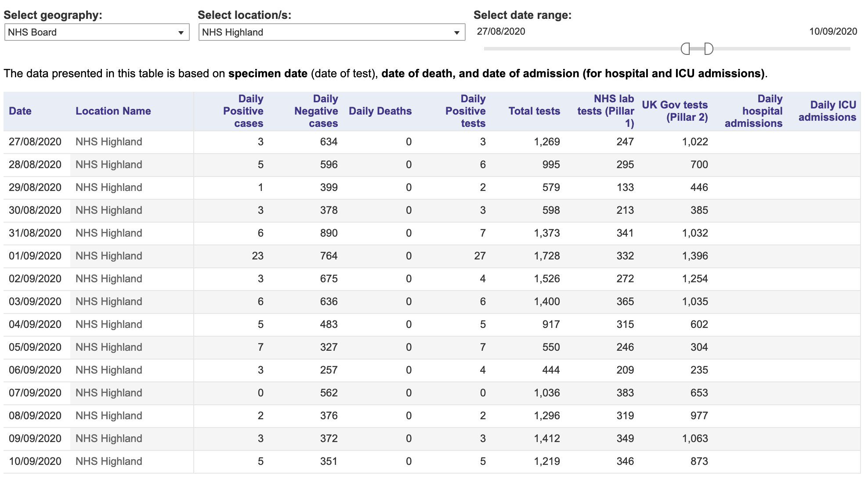Click Total tests value 1,219

point(547,461)
